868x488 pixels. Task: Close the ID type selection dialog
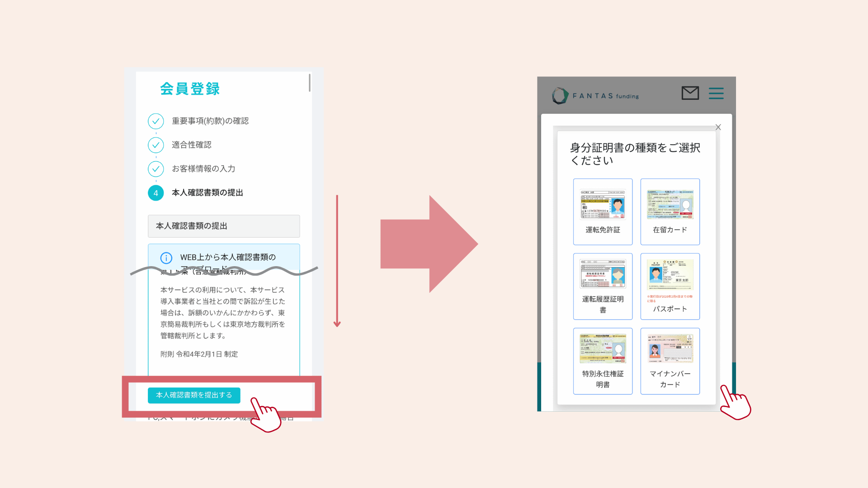point(718,127)
